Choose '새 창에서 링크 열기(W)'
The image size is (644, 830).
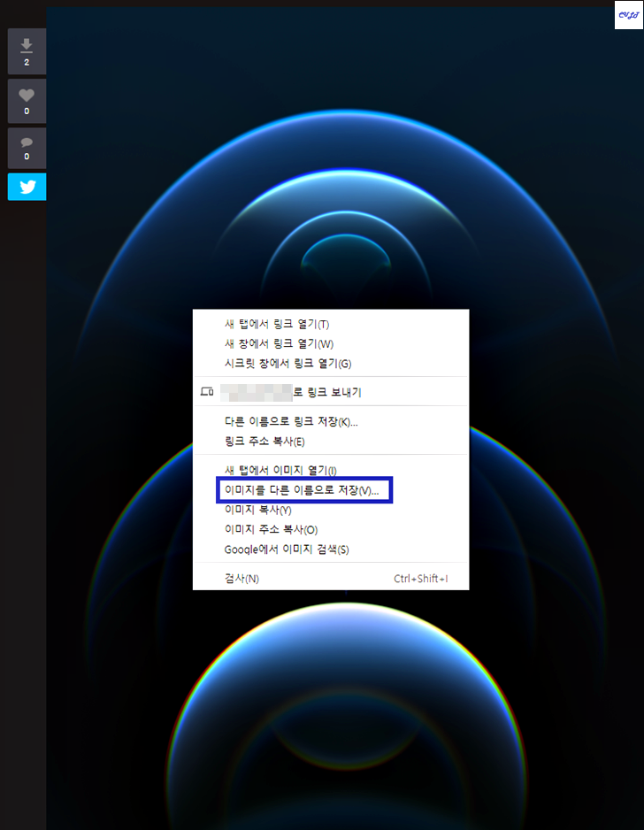[331, 343]
